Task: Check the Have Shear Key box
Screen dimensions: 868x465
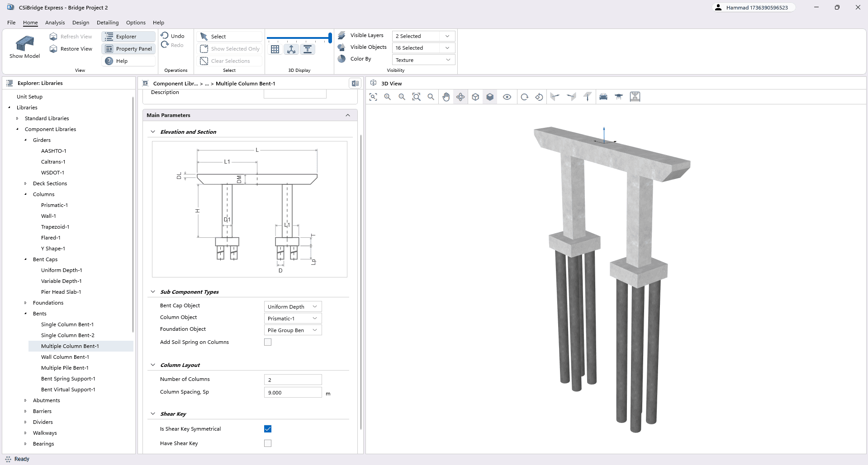Action: click(268, 443)
